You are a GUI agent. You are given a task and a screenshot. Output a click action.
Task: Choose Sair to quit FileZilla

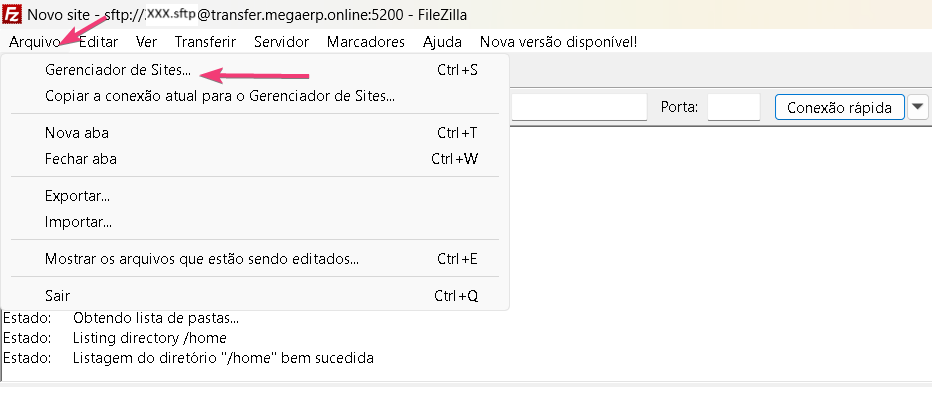57,296
